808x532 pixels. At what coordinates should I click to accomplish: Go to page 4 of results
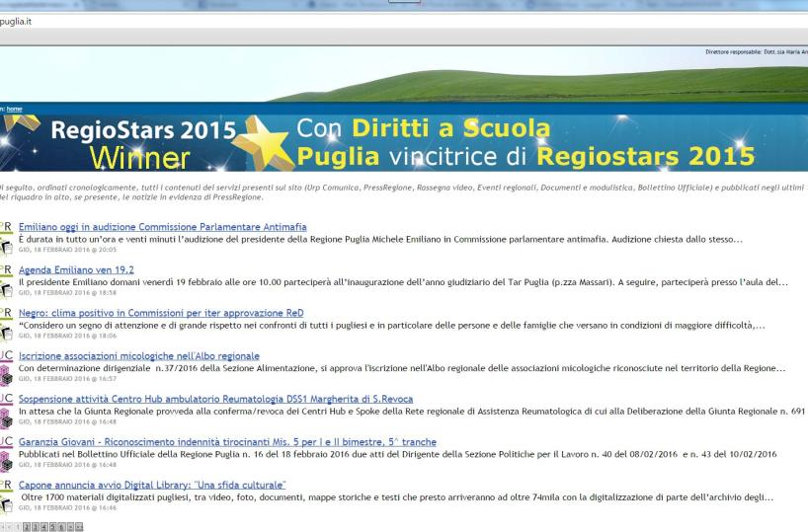click(44, 527)
